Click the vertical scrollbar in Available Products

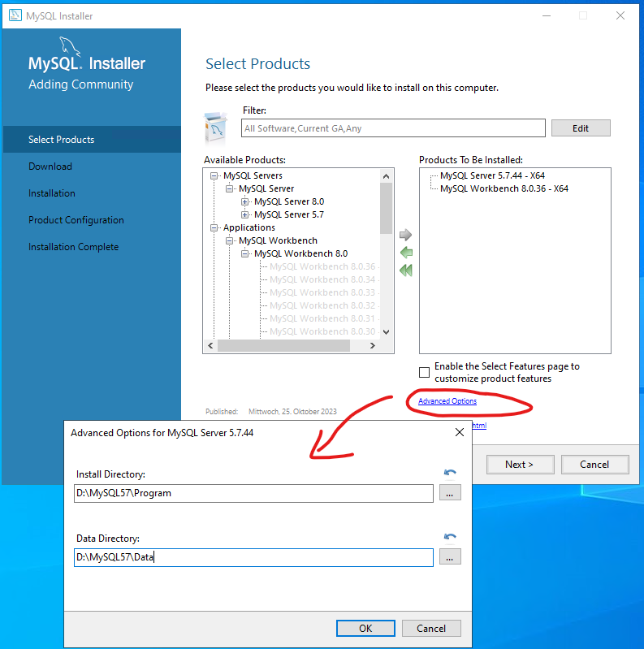point(386,209)
